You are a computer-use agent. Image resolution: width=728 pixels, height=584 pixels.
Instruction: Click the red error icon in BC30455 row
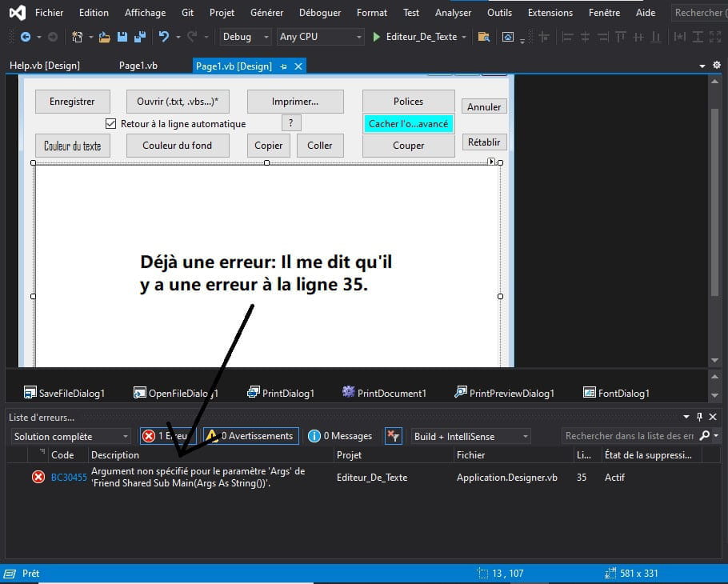38,477
